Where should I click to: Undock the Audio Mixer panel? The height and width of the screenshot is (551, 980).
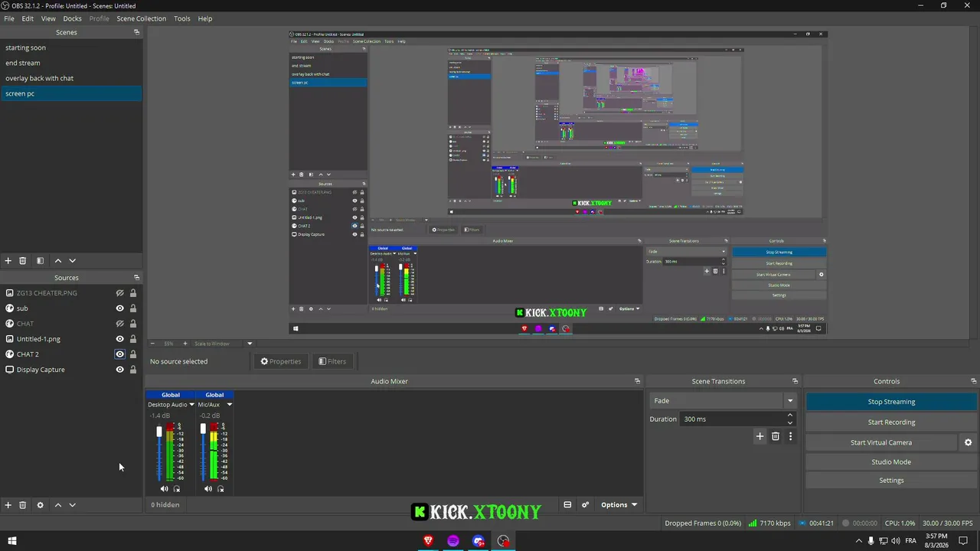(637, 381)
